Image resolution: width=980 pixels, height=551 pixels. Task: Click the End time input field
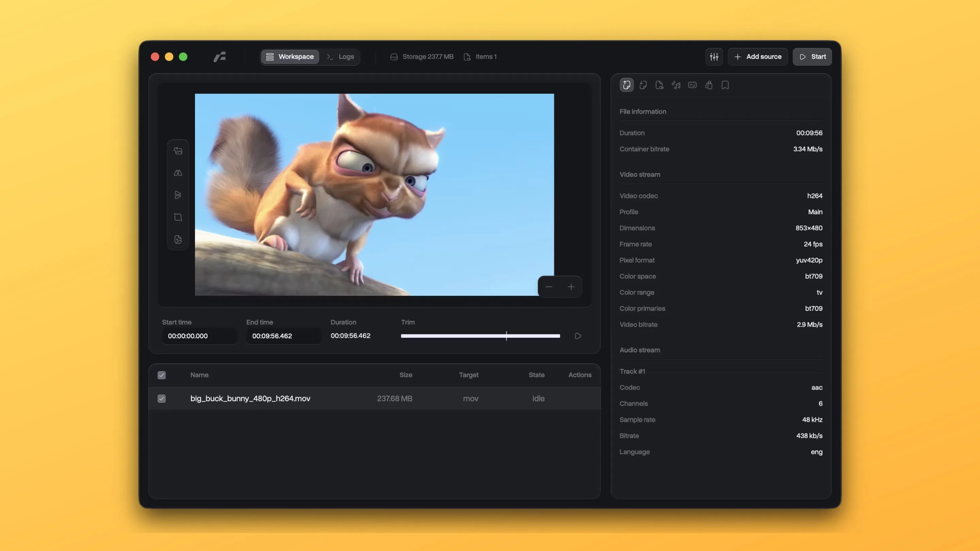click(284, 336)
